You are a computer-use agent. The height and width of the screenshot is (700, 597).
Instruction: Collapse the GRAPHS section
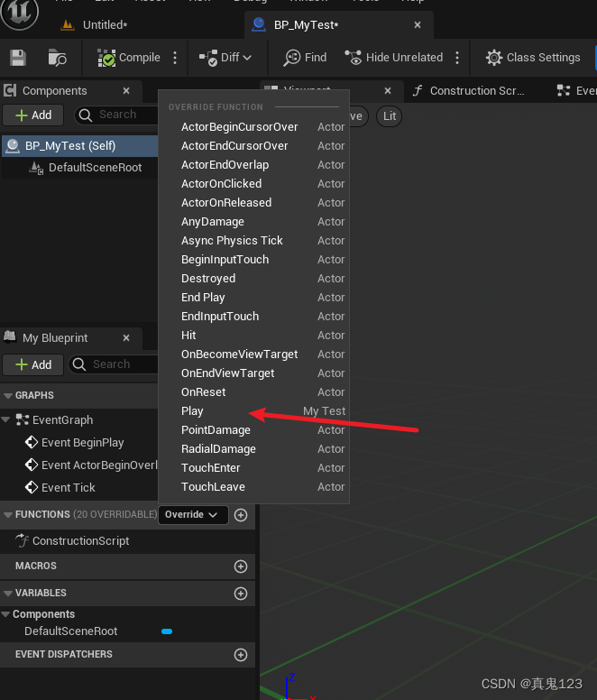tap(8, 396)
